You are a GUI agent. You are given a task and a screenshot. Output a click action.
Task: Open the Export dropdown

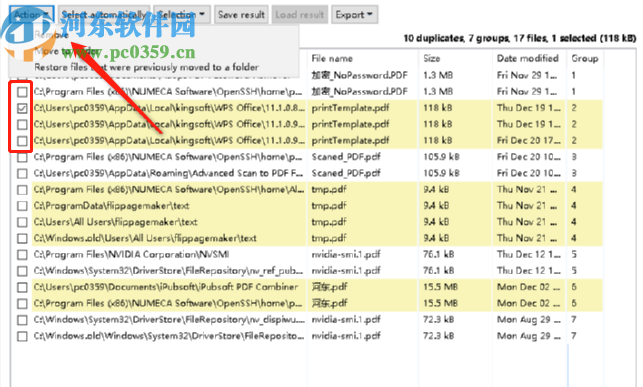click(x=354, y=15)
